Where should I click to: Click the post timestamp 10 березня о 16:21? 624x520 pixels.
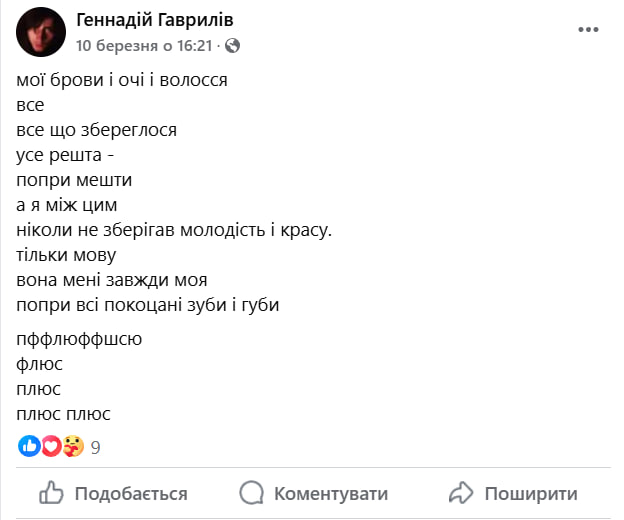[x=145, y=45]
